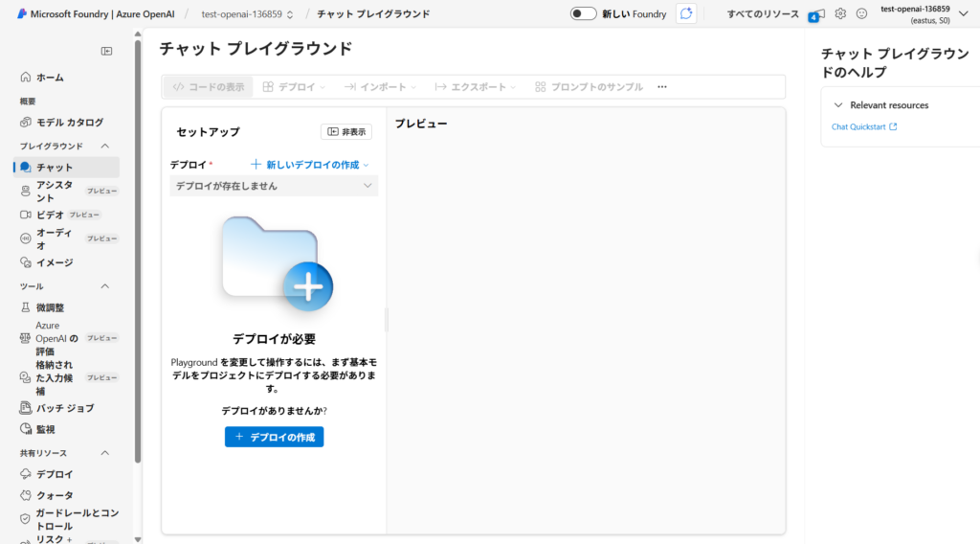Screen dimensions: 980x544
Task: Open the settings gear icon
Action: (x=840, y=13)
